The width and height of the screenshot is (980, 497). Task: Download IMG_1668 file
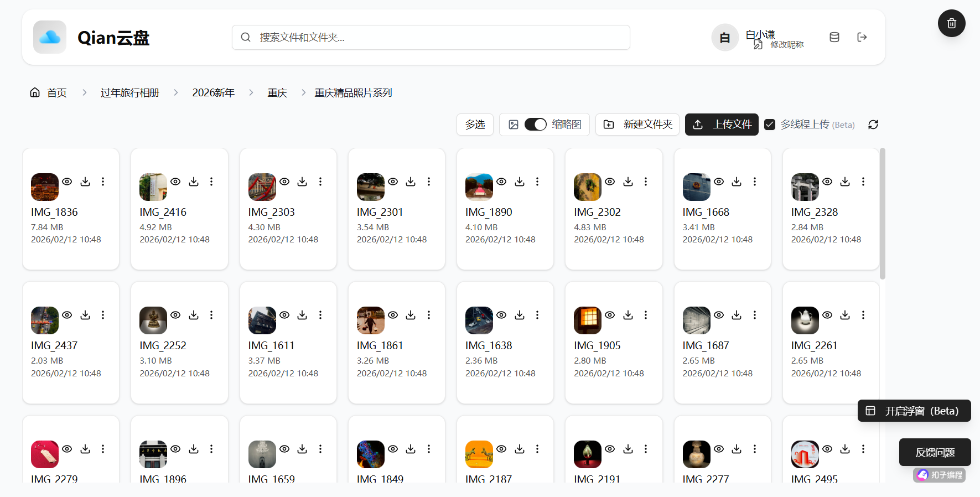[737, 182]
